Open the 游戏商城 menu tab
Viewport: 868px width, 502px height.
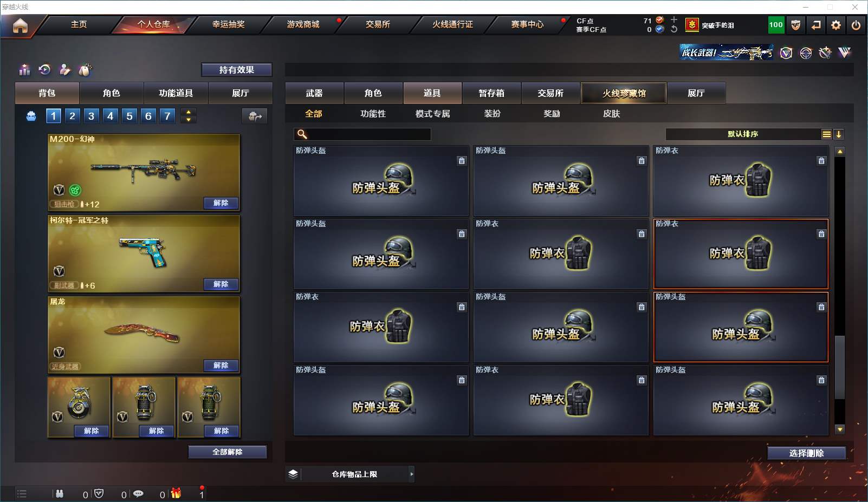303,24
